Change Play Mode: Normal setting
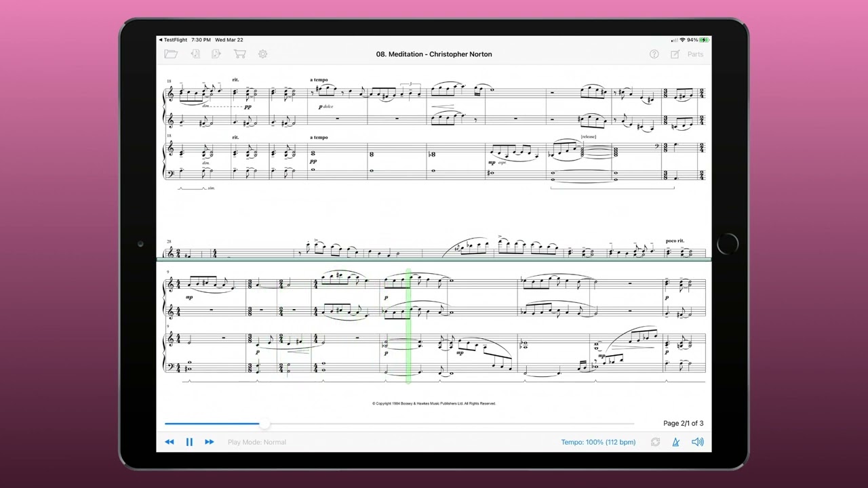 coord(257,442)
